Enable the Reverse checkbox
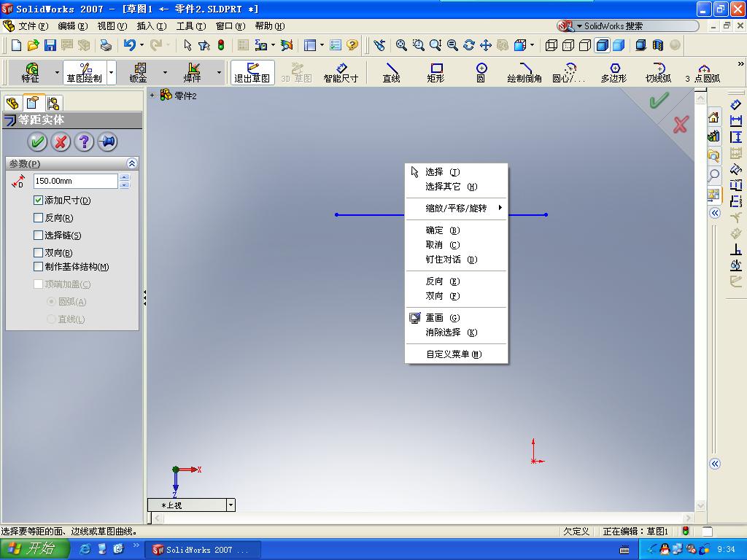The image size is (747, 560). pyautogui.click(x=39, y=218)
